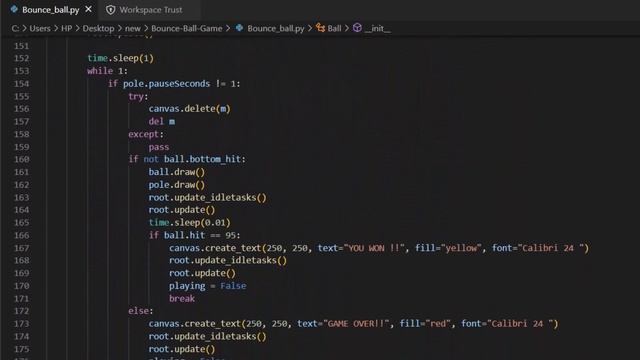
Task: Click the 'except:' keyword
Action: 146,134
